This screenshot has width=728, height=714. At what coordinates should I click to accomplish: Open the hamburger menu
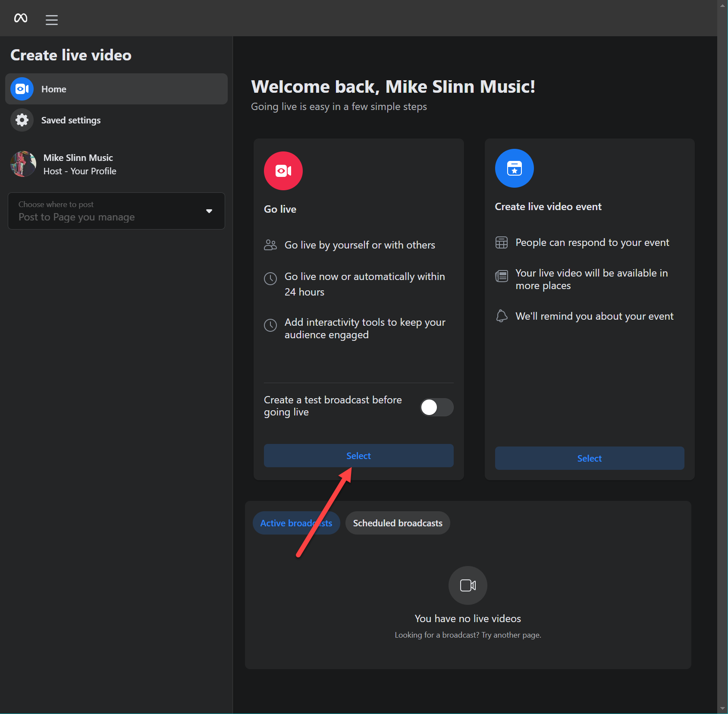pyautogui.click(x=52, y=20)
